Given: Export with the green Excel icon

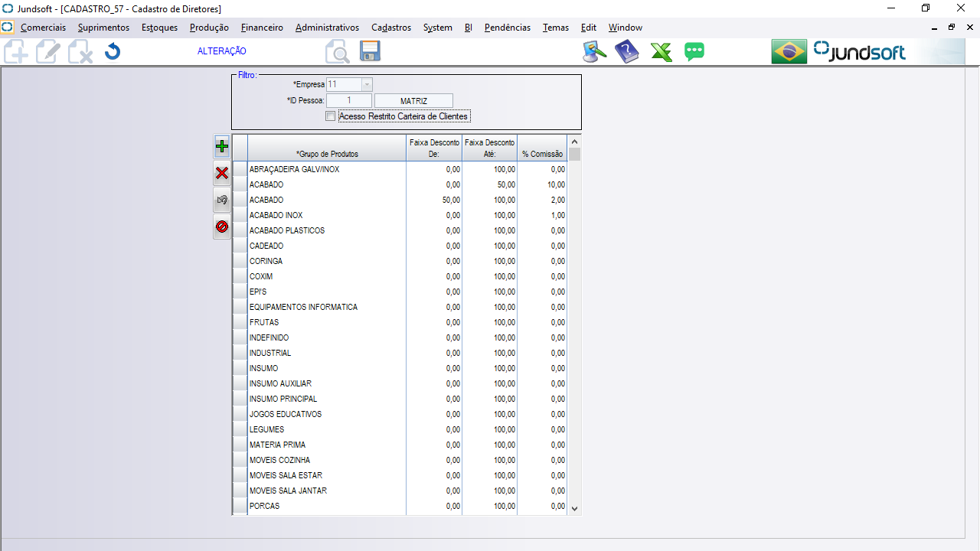Looking at the screenshot, I should pos(661,52).
